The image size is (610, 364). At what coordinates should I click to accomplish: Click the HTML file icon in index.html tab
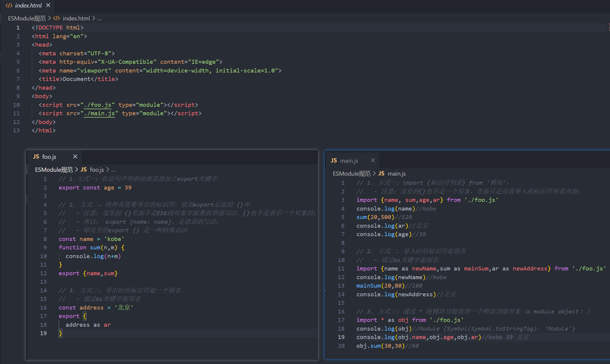click(9, 5)
